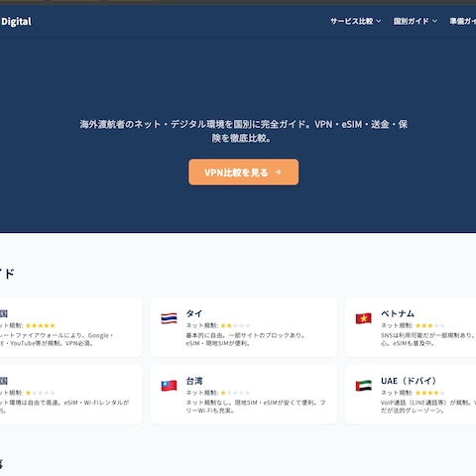Click the star rating on ベトナム card
The width and height of the screenshot is (476, 476).
coord(430,325)
